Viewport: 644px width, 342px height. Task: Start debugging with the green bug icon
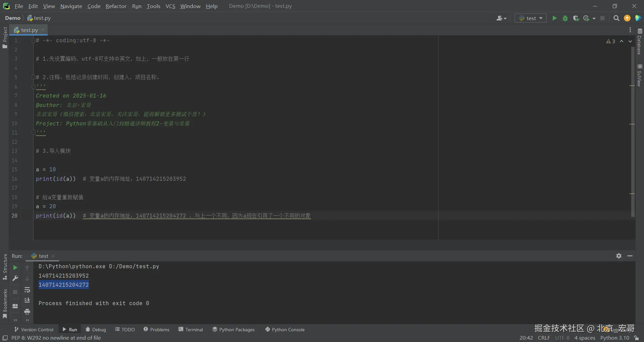565,18
